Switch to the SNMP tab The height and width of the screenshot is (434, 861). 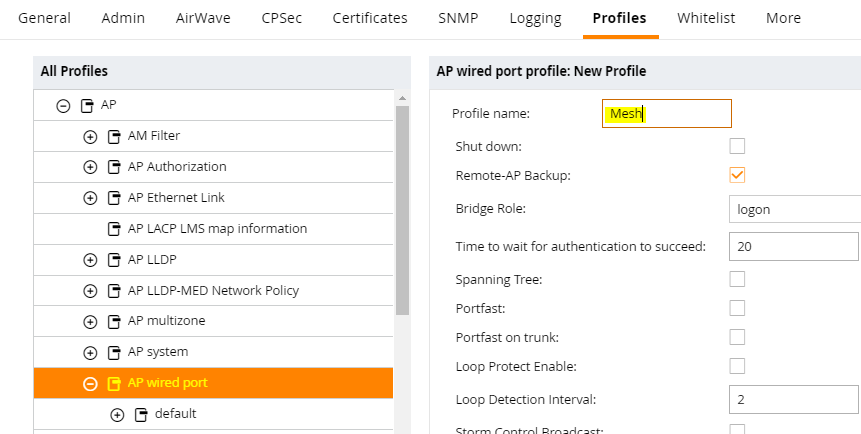pyautogui.click(x=458, y=18)
